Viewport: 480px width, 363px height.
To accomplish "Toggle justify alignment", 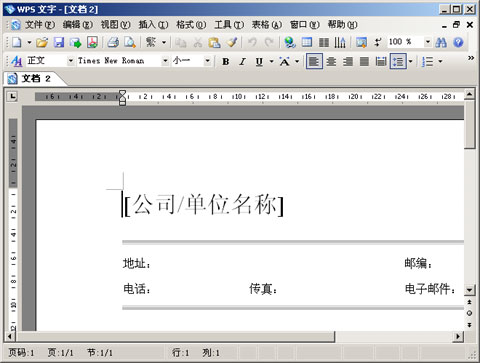I will 364,61.
